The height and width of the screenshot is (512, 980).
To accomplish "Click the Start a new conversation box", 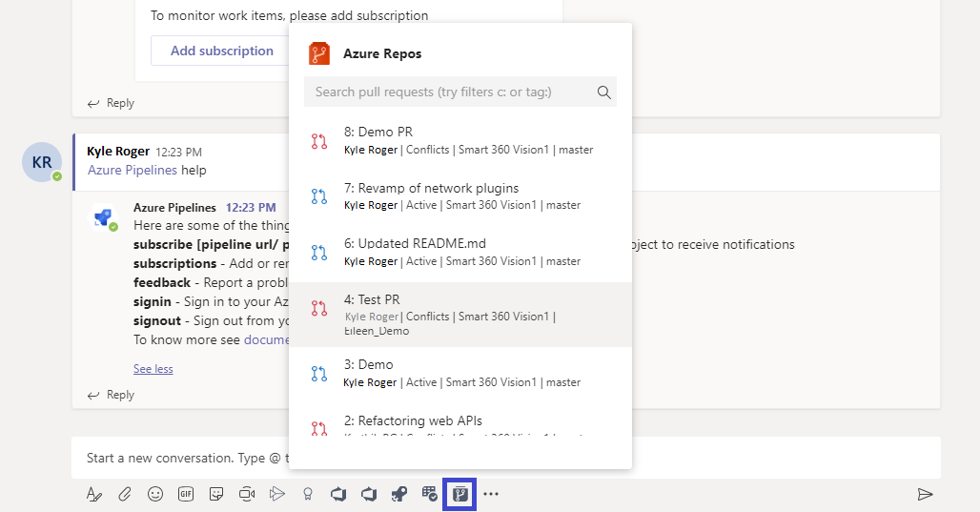I will (181, 458).
